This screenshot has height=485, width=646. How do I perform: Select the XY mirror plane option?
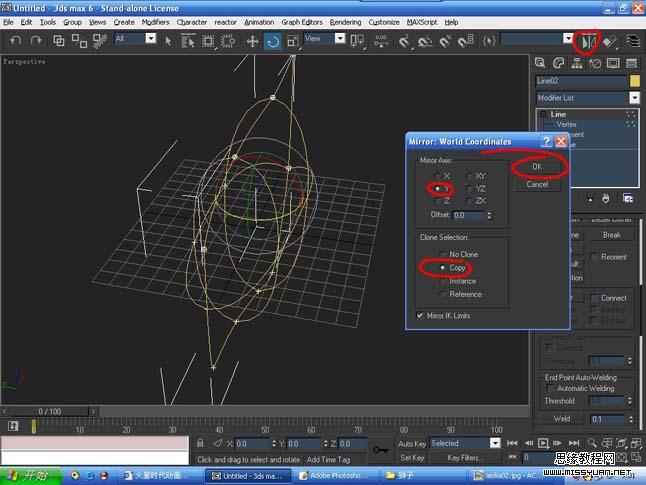tap(469, 176)
